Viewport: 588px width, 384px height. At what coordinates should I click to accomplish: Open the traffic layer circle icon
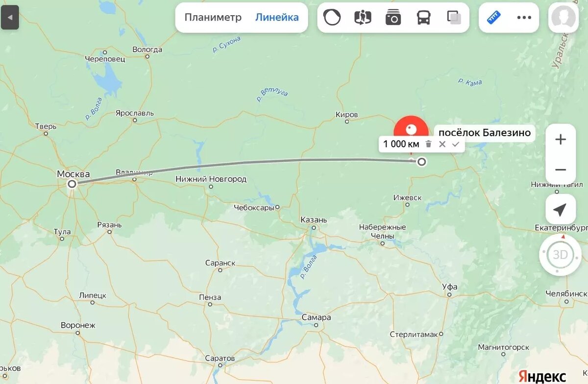click(332, 18)
